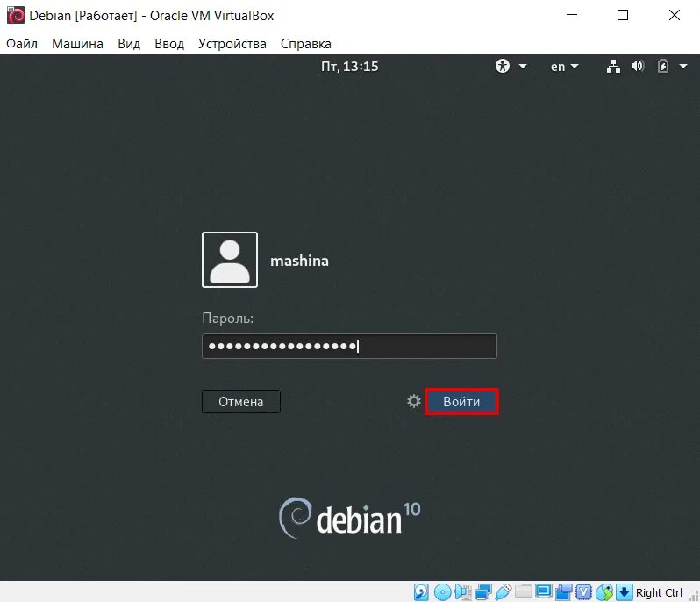Click the mashina username text
This screenshot has height=602, width=700.
pos(299,261)
